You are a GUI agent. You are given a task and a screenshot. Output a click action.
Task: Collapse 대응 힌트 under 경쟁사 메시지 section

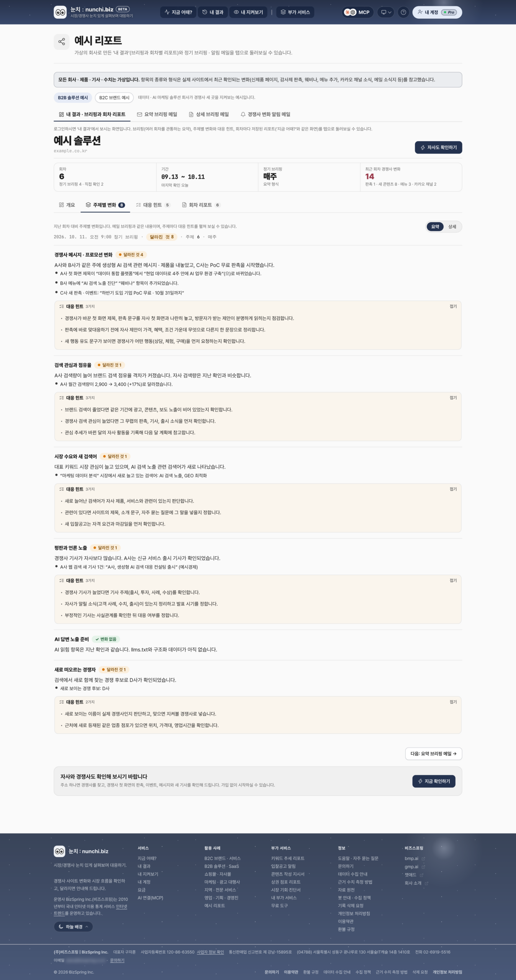(x=453, y=306)
